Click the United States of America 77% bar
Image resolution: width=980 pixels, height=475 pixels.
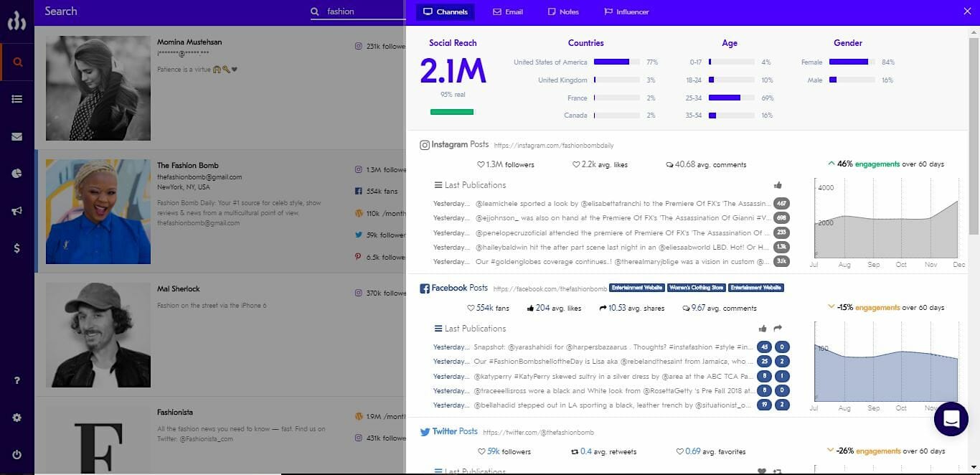click(x=616, y=62)
